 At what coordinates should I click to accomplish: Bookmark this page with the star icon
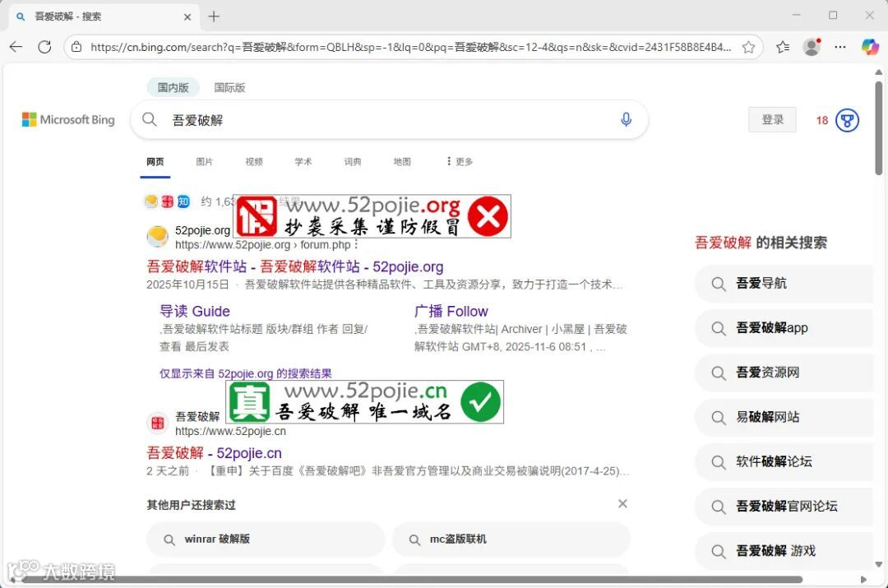coord(749,47)
